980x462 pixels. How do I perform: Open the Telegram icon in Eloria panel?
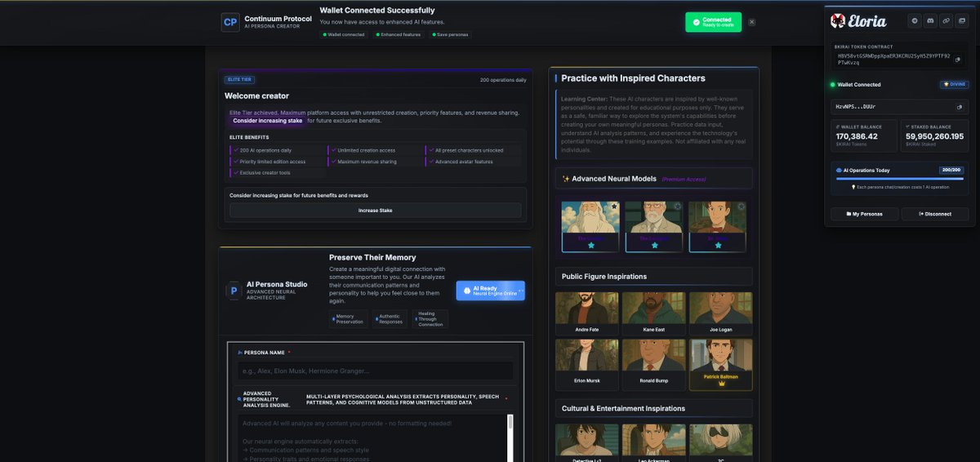tap(915, 20)
